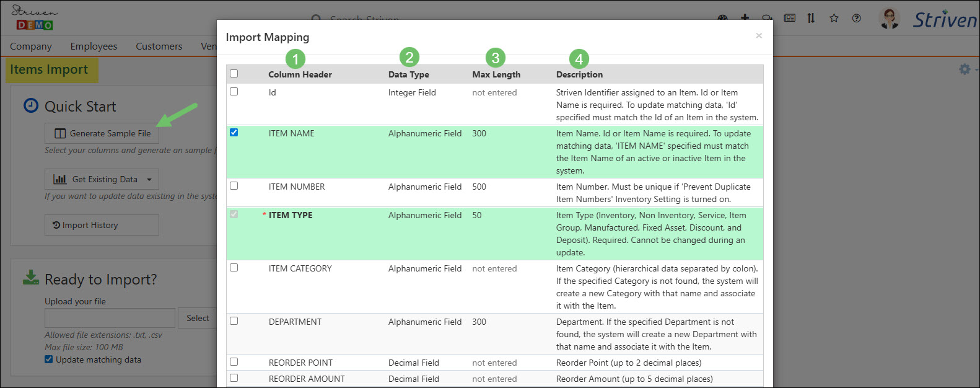Toggle the select-all checkbox in header row

click(x=234, y=74)
